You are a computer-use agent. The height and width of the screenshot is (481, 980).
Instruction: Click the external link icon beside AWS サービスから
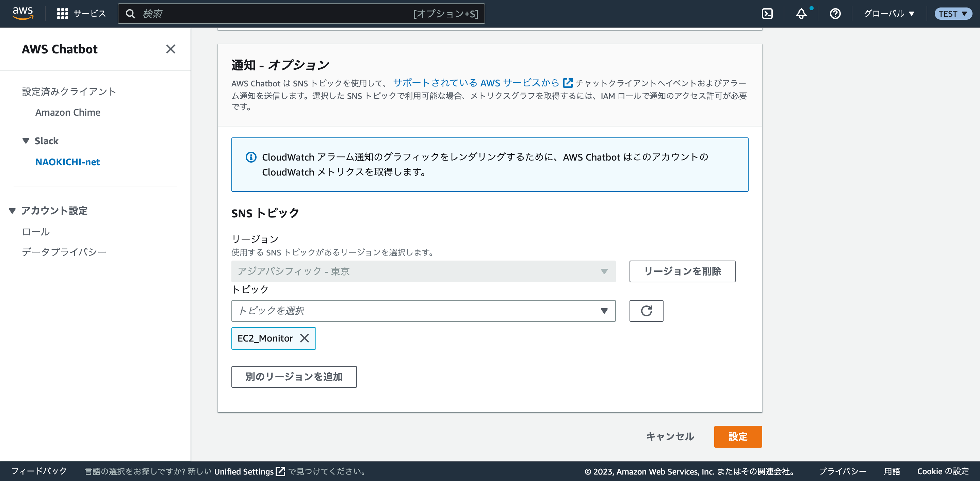(567, 83)
